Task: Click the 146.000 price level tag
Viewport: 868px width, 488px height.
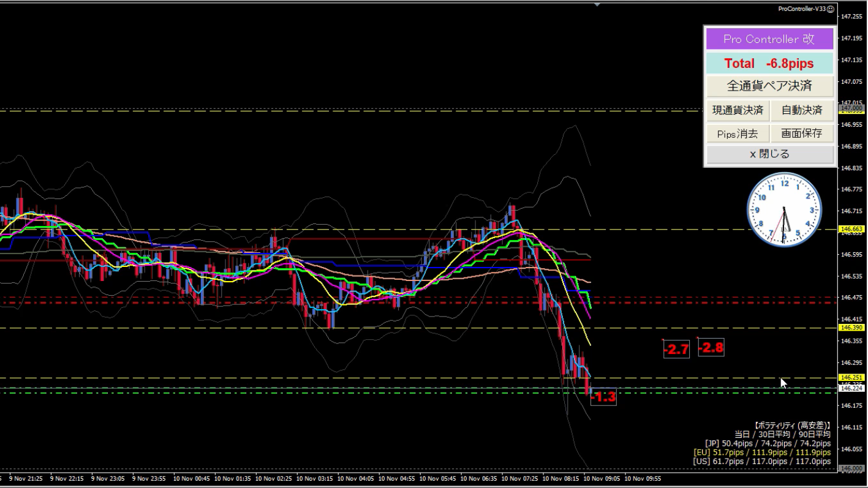Action: pos(852,468)
